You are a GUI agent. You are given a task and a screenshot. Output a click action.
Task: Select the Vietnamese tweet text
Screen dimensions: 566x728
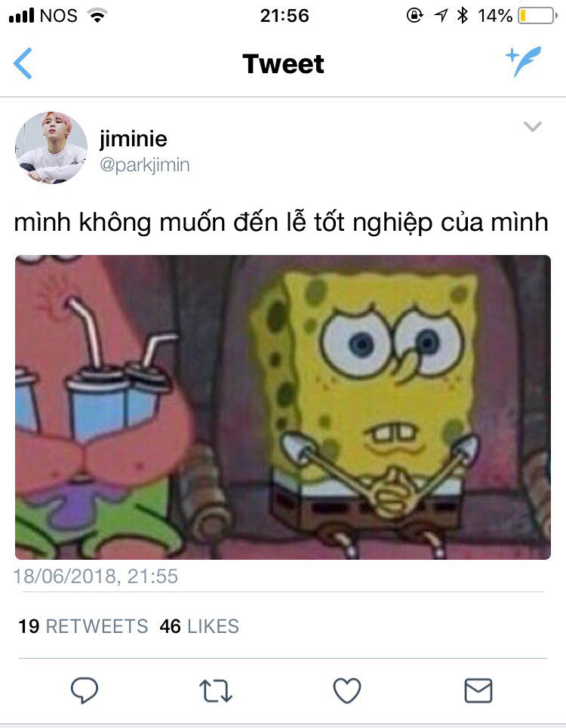pyautogui.click(x=281, y=222)
